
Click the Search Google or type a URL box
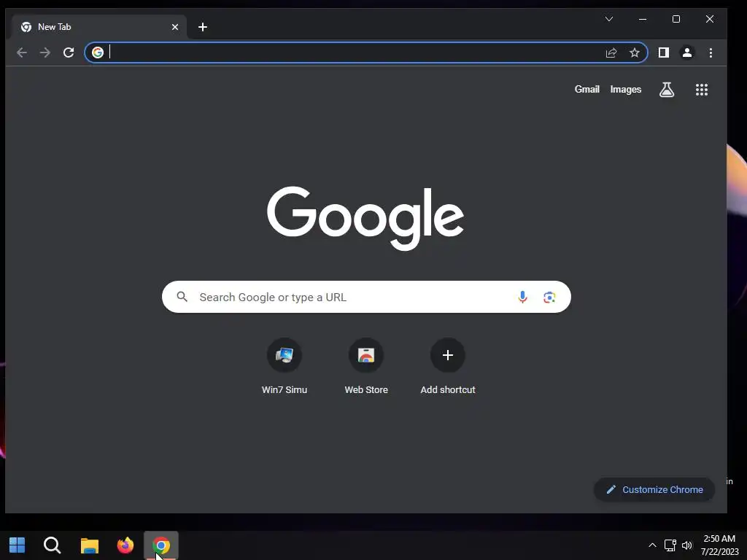(x=366, y=297)
